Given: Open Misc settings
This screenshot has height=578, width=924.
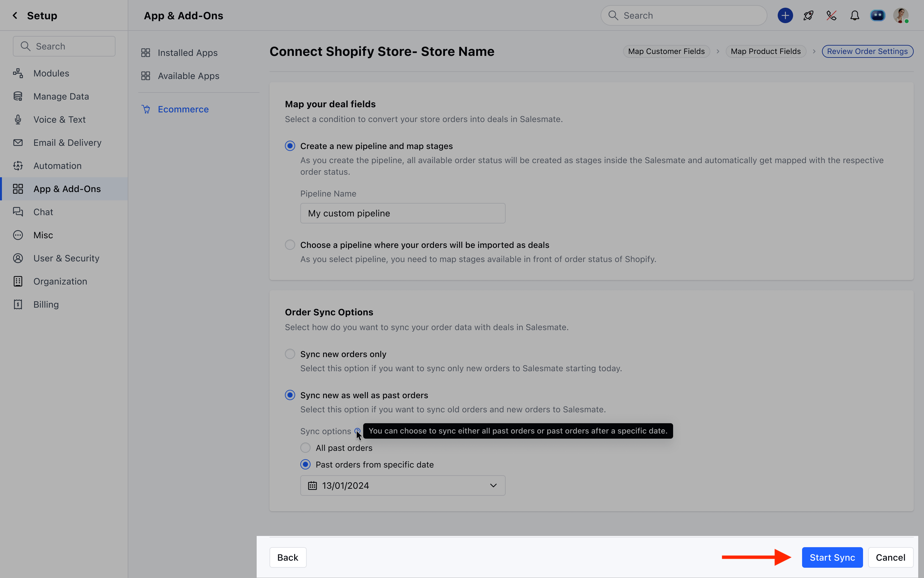Looking at the screenshot, I should (43, 235).
